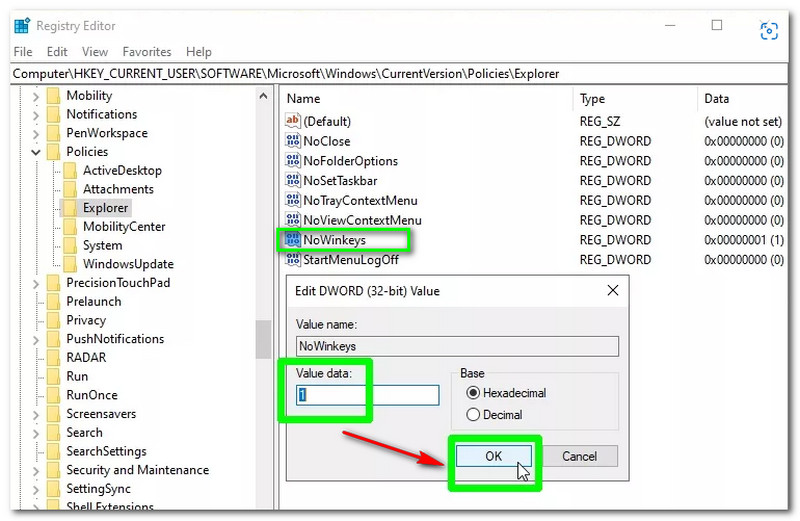
Task: Select the NoSetTaskbar registry value icon
Action: pos(293,181)
